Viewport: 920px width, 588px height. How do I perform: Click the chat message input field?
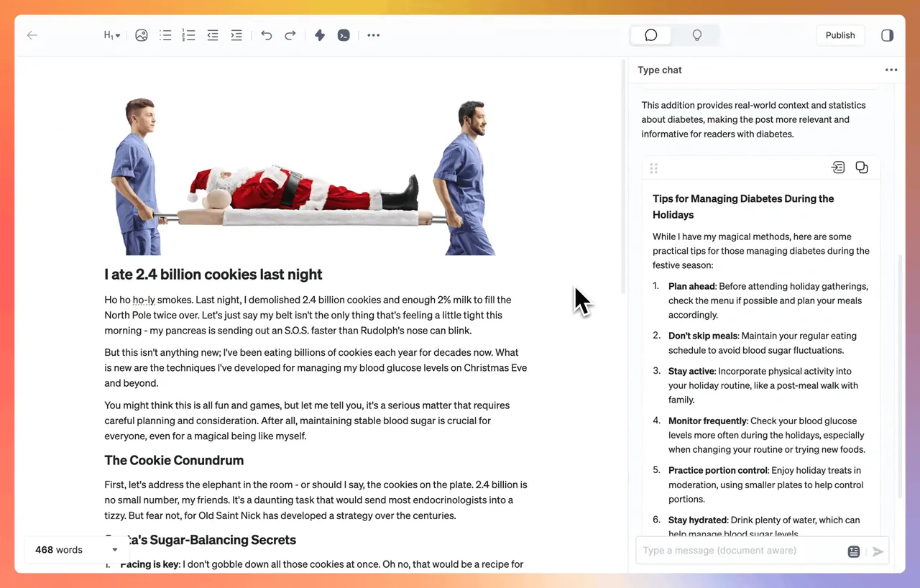tap(742, 551)
